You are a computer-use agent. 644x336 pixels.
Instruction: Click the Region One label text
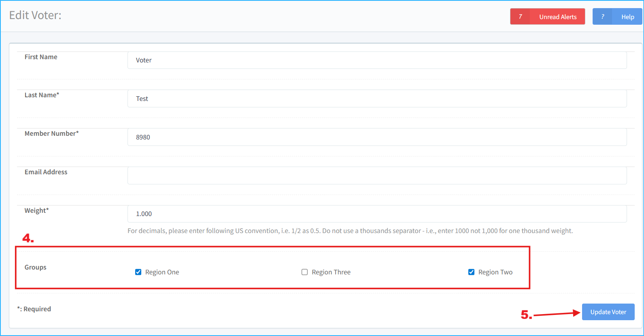pos(162,272)
